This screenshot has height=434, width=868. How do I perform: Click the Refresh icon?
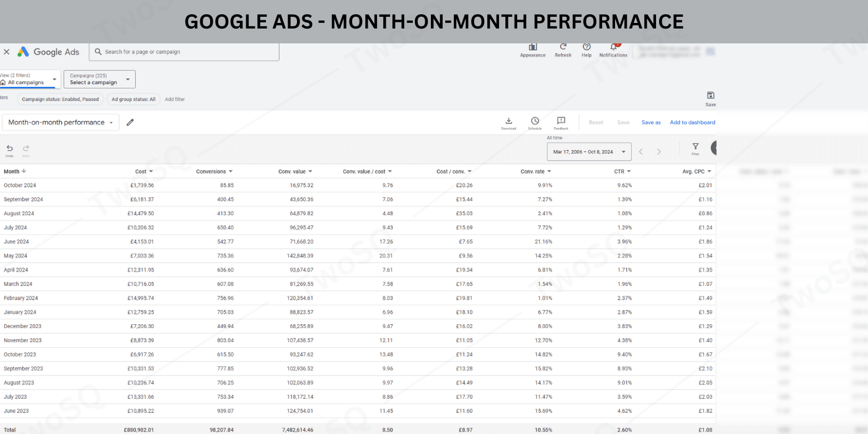563,47
